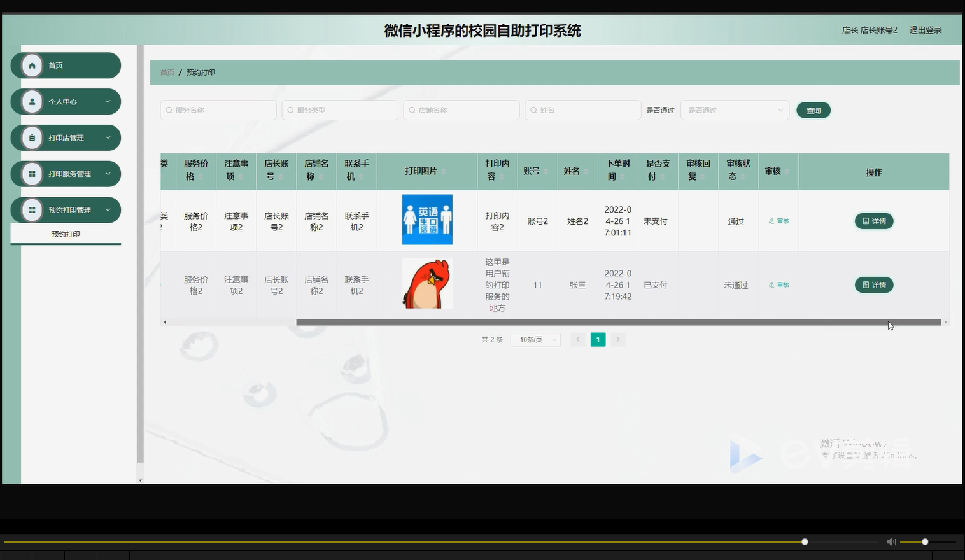Mute audio with the speaker icon
The height and width of the screenshot is (560, 965).
coord(891,542)
